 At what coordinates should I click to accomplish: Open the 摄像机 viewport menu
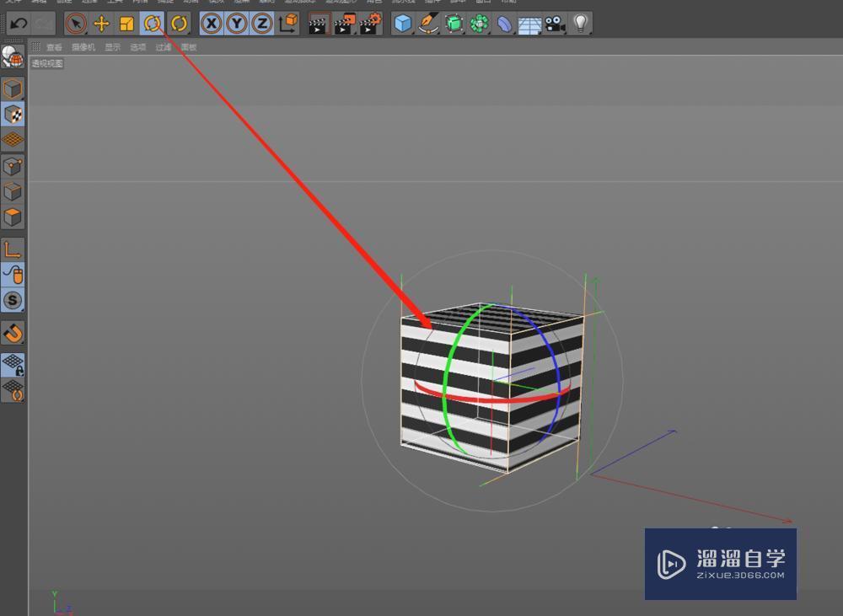[83, 47]
